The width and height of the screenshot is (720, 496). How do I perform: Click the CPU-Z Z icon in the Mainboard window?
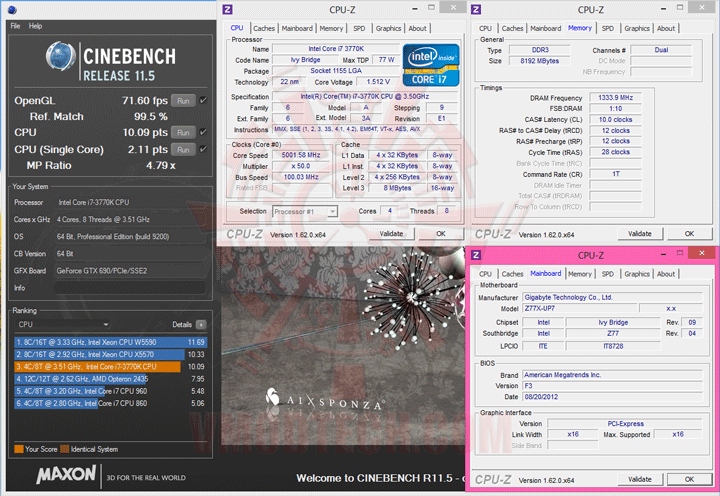click(x=476, y=255)
